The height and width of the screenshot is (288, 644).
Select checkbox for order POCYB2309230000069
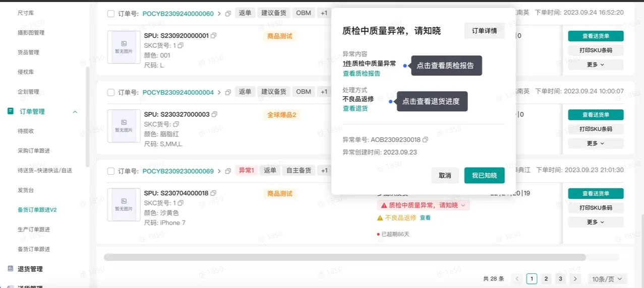[x=111, y=171]
